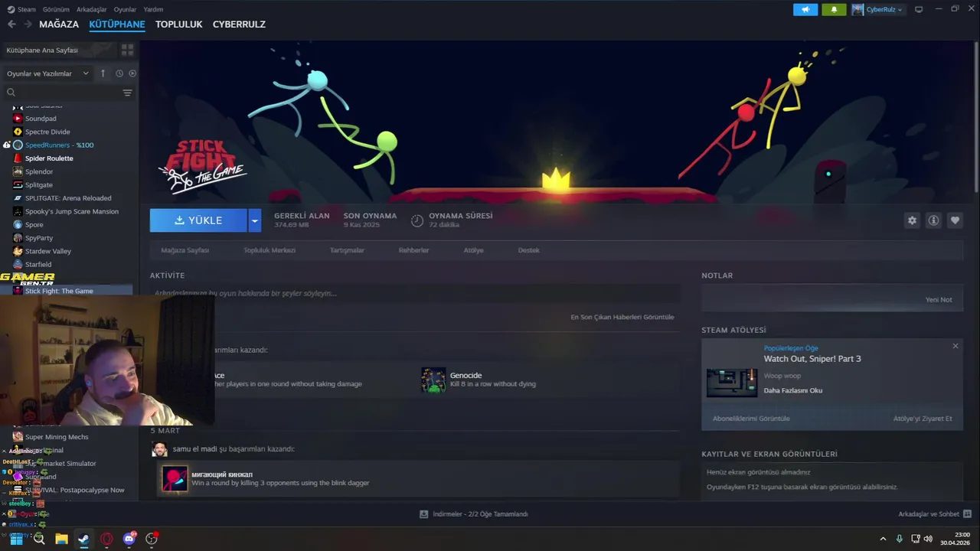
Task: Open the Tartışmalar tab
Action: [x=347, y=250]
